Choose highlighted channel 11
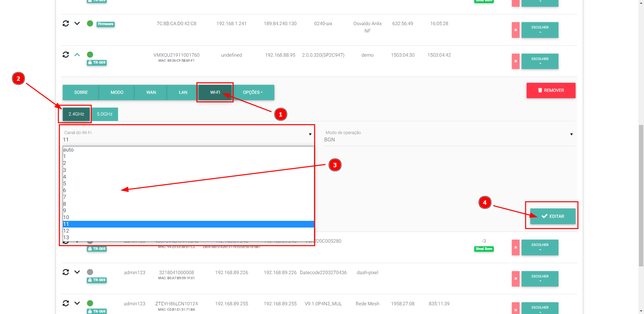 (188, 224)
